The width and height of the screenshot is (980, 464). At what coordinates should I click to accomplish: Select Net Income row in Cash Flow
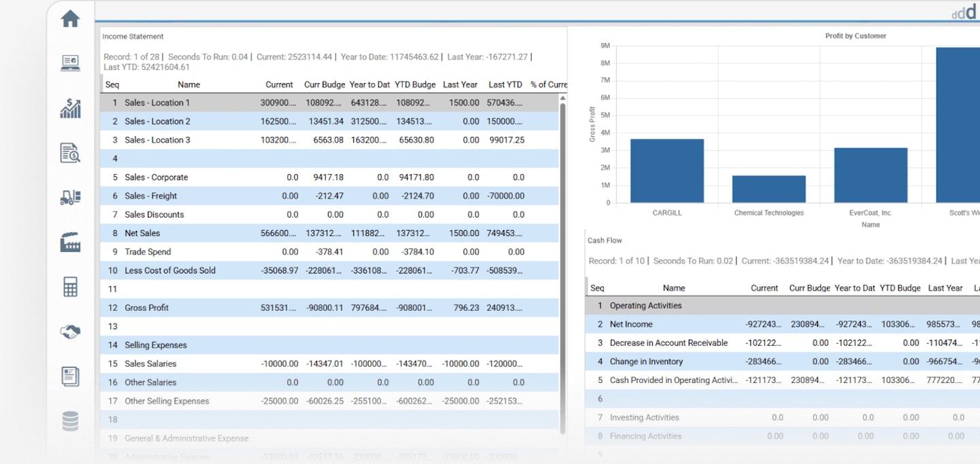[x=783, y=325]
